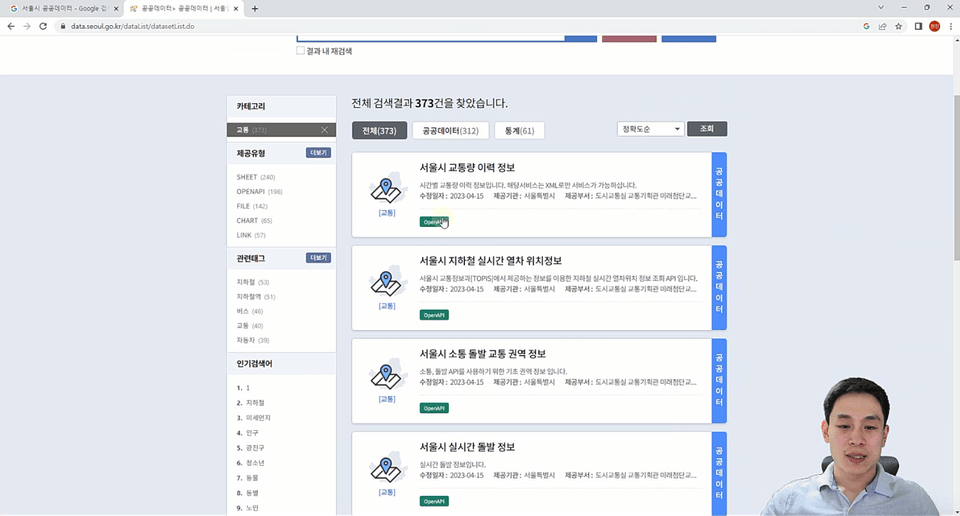The height and width of the screenshot is (516, 960).
Task: Filter by the FILE (142) type
Action: (252, 206)
